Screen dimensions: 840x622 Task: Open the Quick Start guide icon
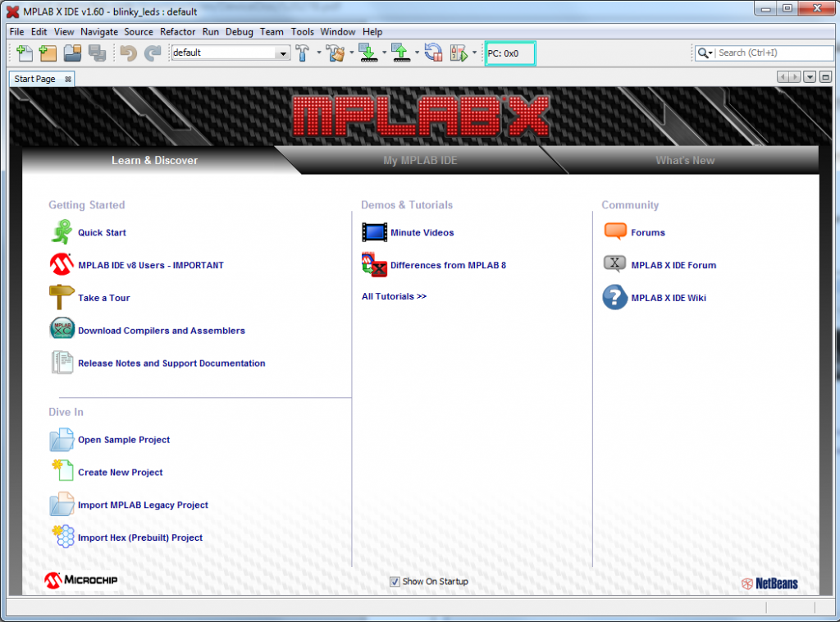tap(60, 232)
